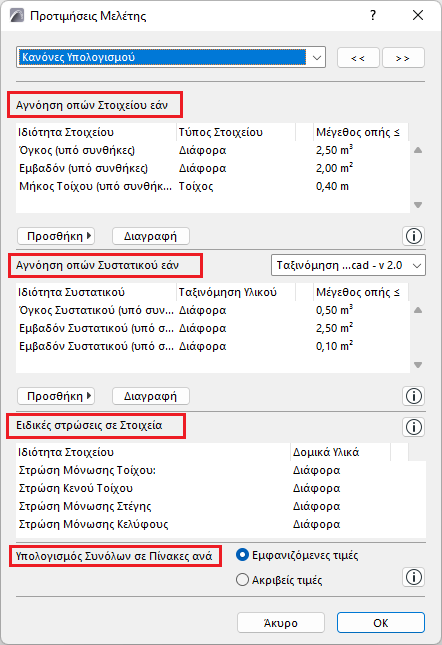Image resolution: width=442 pixels, height=645 pixels.
Task: Click Διαγραφή under Element holes list
Action: coord(151,236)
